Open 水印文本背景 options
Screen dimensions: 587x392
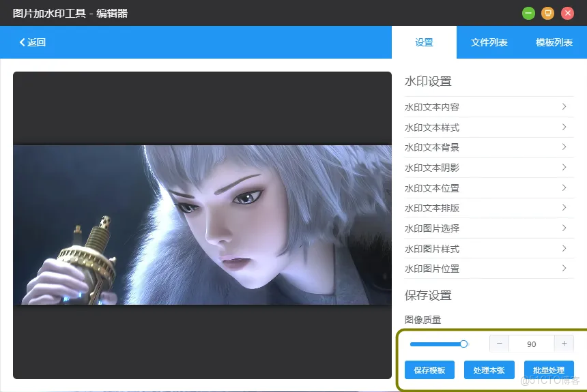coord(489,147)
